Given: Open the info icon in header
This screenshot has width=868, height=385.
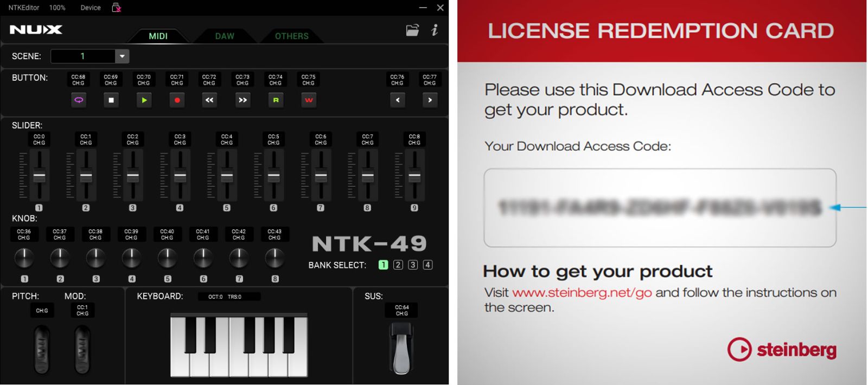Looking at the screenshot, I should pos(435,30).
